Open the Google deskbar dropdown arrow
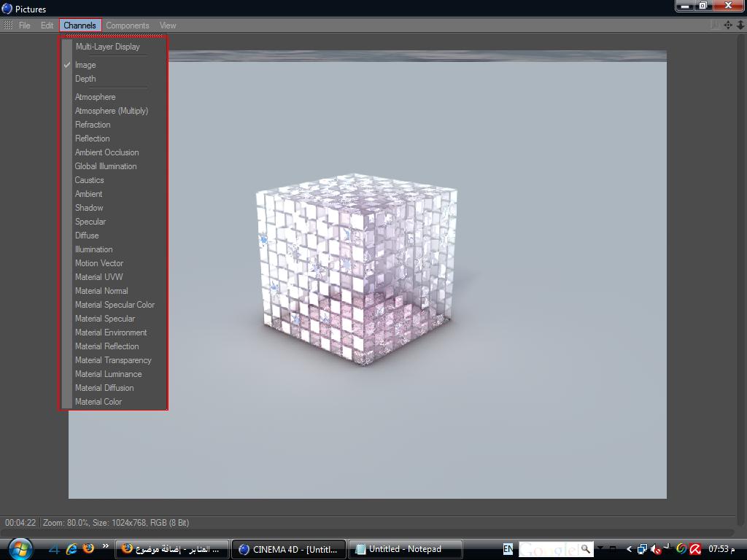The width and height of the screenshot is (747, 560). tap(600, 549)
